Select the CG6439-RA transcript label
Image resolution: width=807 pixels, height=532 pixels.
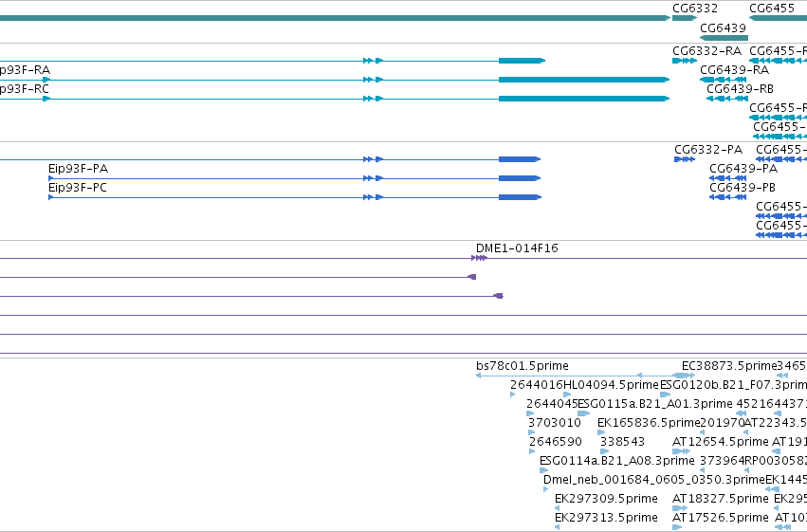pyautogui.click(x=734, y=70)
